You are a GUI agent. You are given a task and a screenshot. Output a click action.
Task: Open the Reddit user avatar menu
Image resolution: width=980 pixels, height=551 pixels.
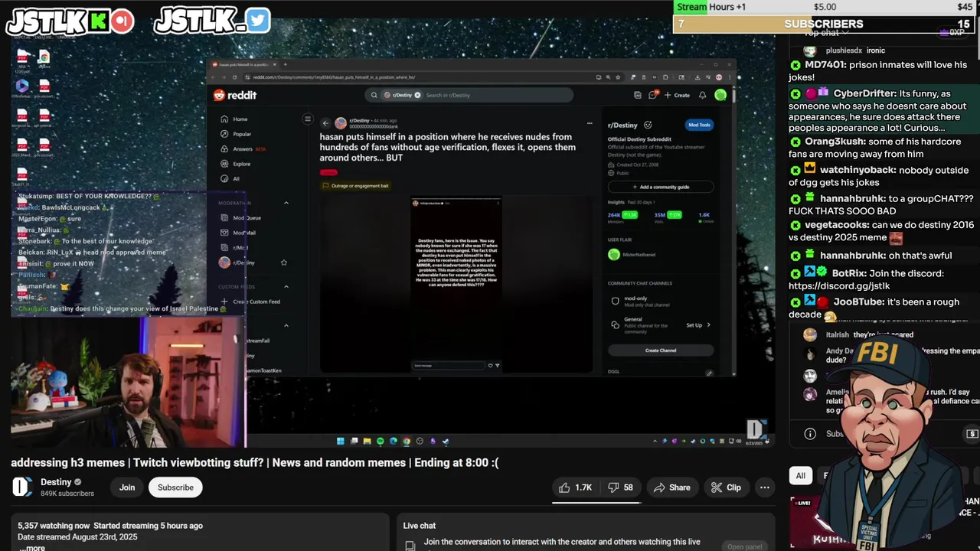click(x=720, y=95)
